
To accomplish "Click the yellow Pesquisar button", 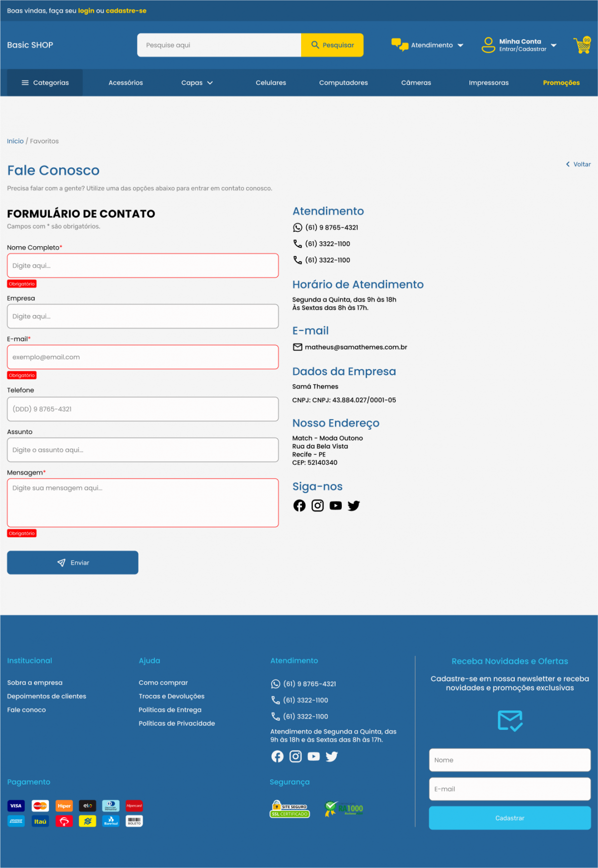I will pos(332,45).
